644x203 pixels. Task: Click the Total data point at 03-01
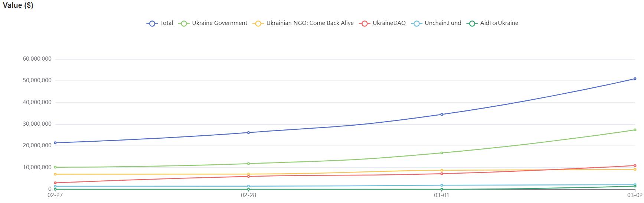pyautogui.click(x=442, y=115)
